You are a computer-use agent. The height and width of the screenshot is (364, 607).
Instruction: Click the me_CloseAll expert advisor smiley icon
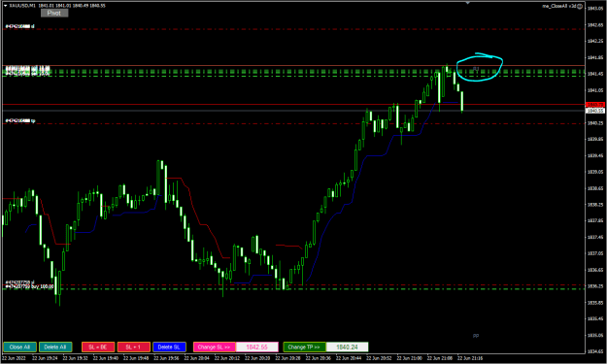coord(580,6)
